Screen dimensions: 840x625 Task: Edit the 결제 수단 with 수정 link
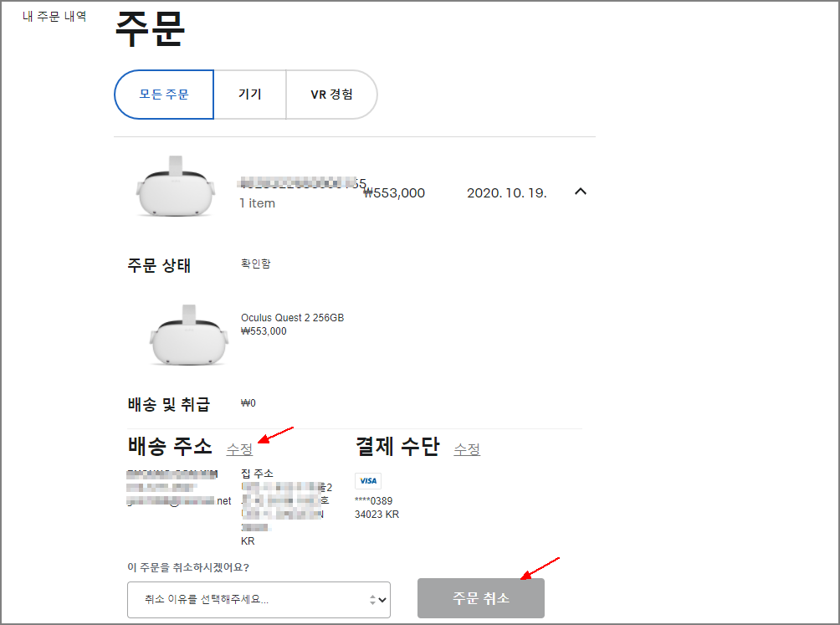click(467, 448)
